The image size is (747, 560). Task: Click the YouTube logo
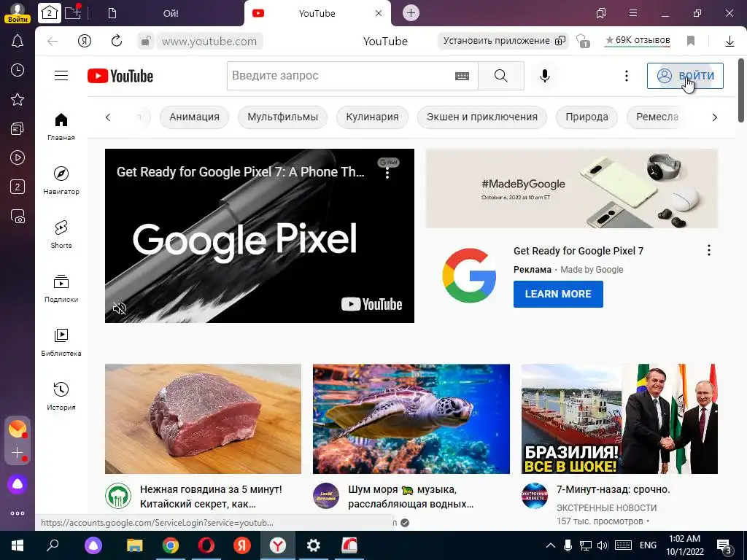click(120, 76)
